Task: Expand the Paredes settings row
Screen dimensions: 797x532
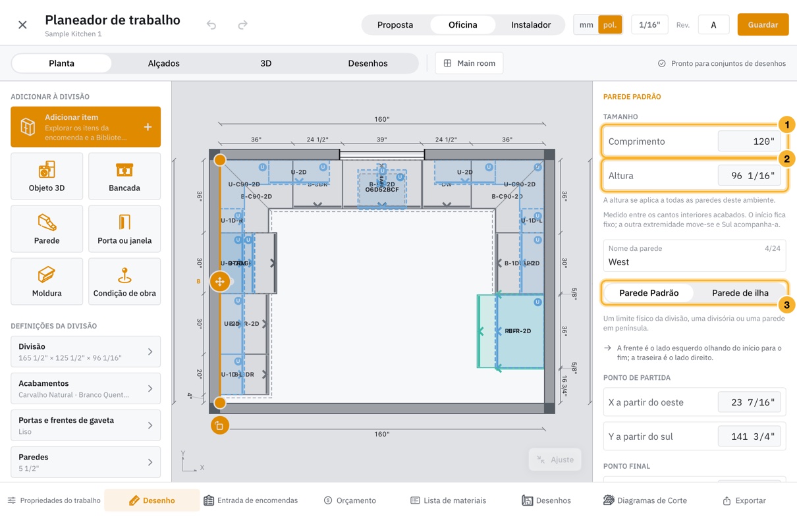Action: click(x=86, y=462)
